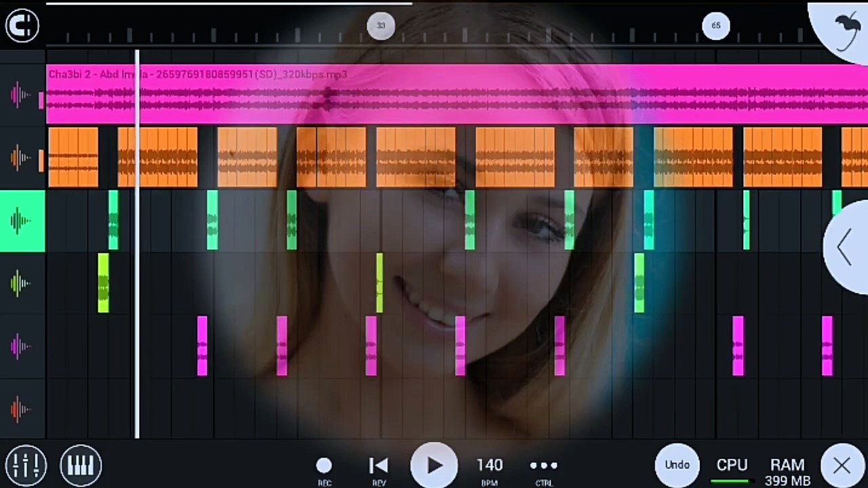The width and height of the screenshot is (868, 488).
Task: Select the Cha3bi 2 mp3 audio clip
Action: point(457,95)
